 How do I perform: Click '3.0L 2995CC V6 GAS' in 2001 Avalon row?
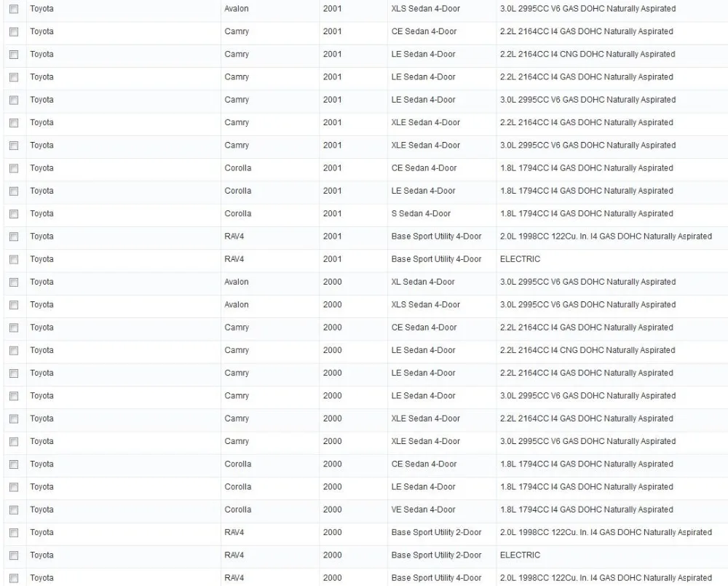click(587, 9)
